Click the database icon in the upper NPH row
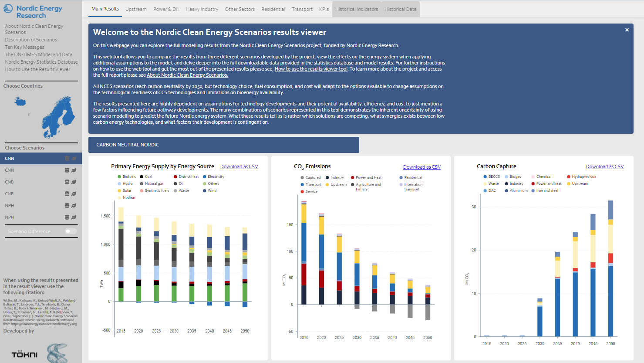Image resolution: width=644 pixels, height=363 pixels. [x=67, y=206]
